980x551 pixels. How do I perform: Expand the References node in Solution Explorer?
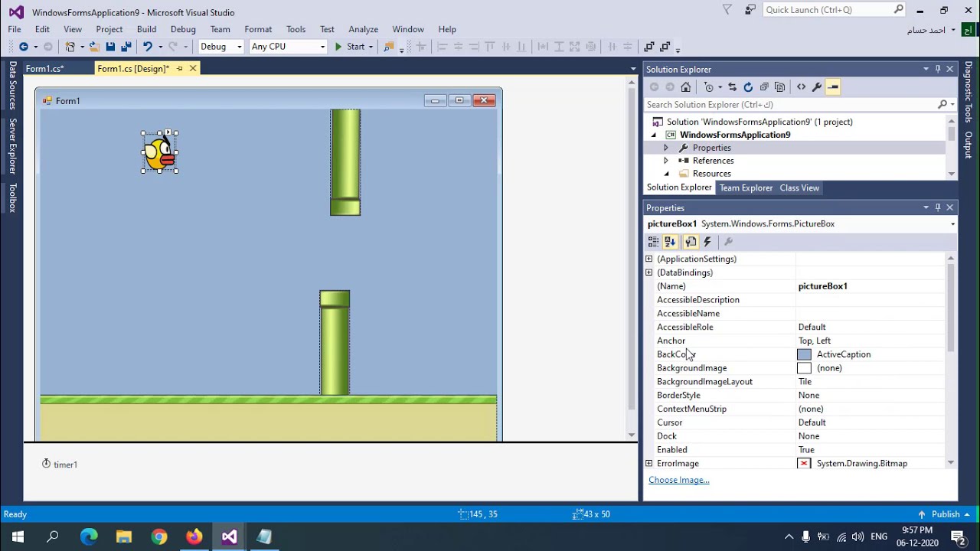pos(665,161)
